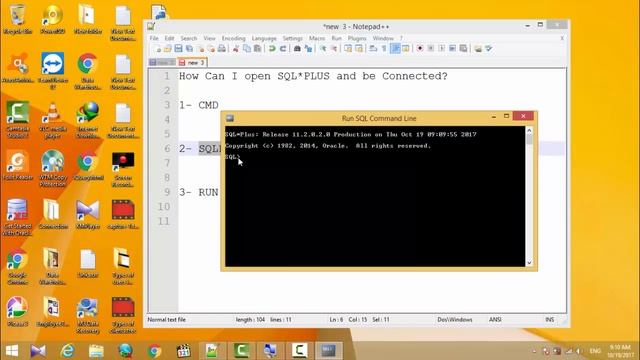Close current document with menu-bar X

tap(562, 38)
